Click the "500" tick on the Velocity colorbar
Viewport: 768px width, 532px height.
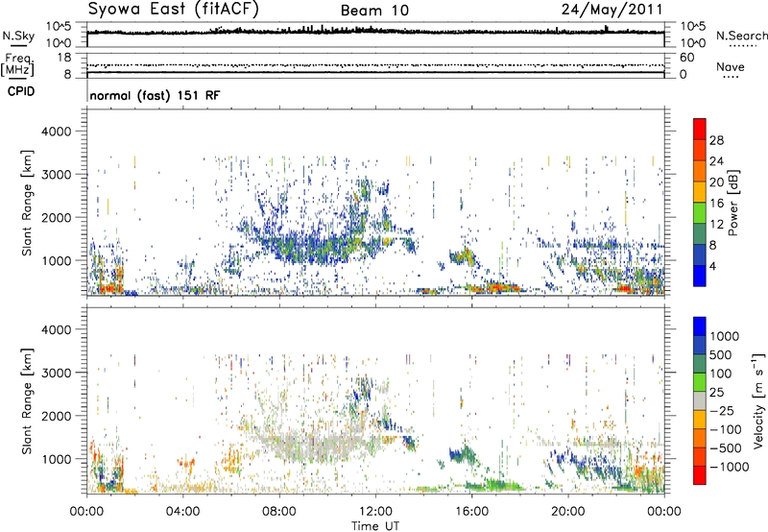coord(721,354)
